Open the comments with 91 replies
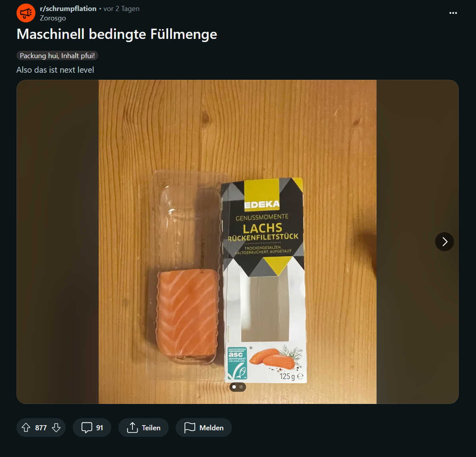This screenshot has width=476, height=457. point(92,428)
